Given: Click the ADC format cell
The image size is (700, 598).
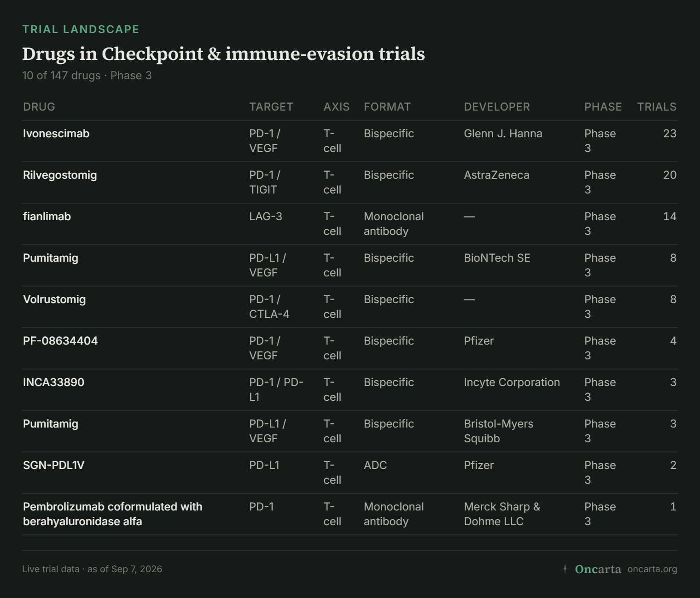Looking at the screenshot, I should tap(375, 465).
